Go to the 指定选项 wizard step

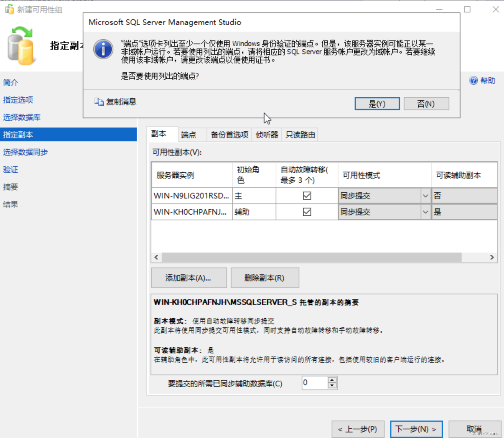18,100
